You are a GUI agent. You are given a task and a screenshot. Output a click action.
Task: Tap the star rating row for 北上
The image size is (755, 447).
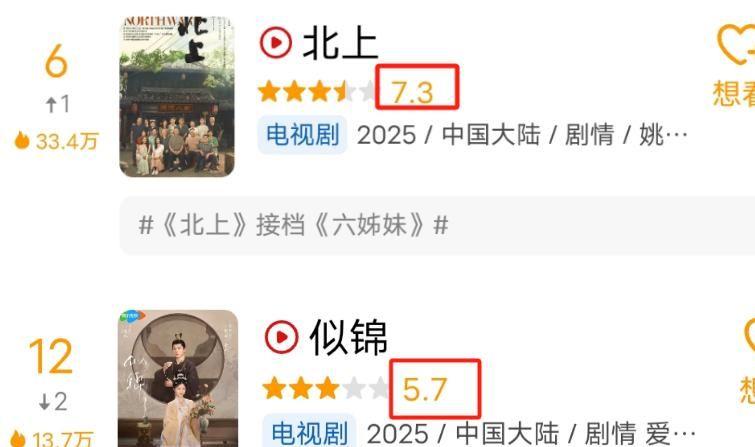coord(317,92)
